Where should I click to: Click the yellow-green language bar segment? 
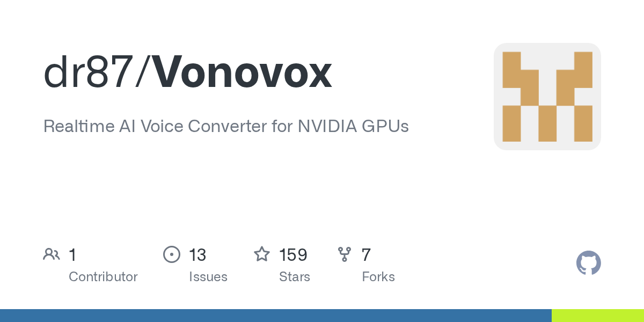tap(598, 316)
